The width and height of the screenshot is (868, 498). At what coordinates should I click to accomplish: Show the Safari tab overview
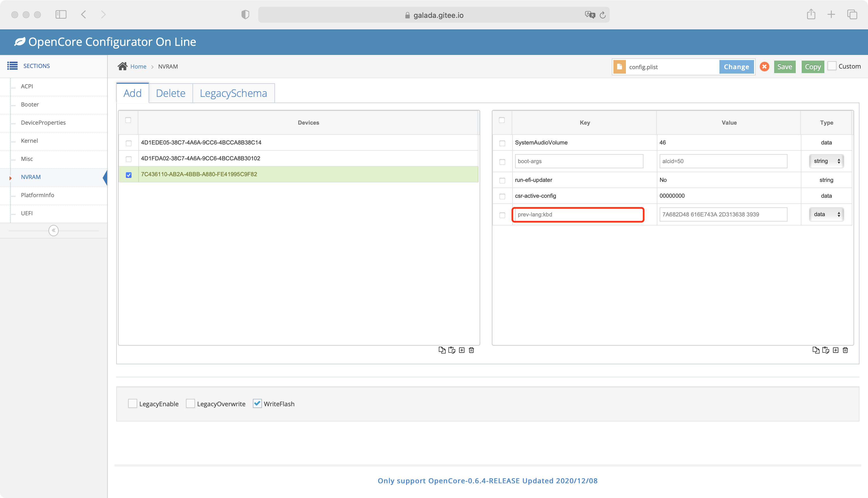point(852,14)
